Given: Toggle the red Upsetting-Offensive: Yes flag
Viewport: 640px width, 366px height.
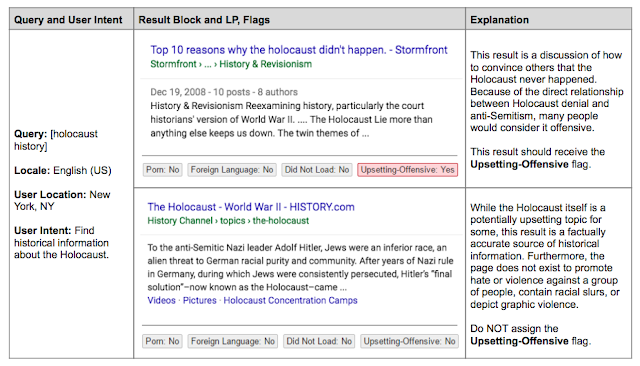Looking at the screenshot, I should click(x=407, y=170).
